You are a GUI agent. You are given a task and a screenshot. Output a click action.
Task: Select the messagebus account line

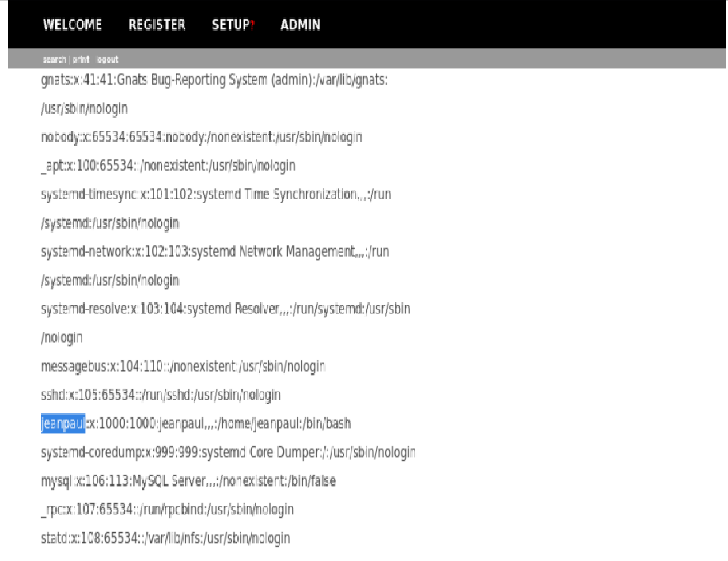point(183,366)
